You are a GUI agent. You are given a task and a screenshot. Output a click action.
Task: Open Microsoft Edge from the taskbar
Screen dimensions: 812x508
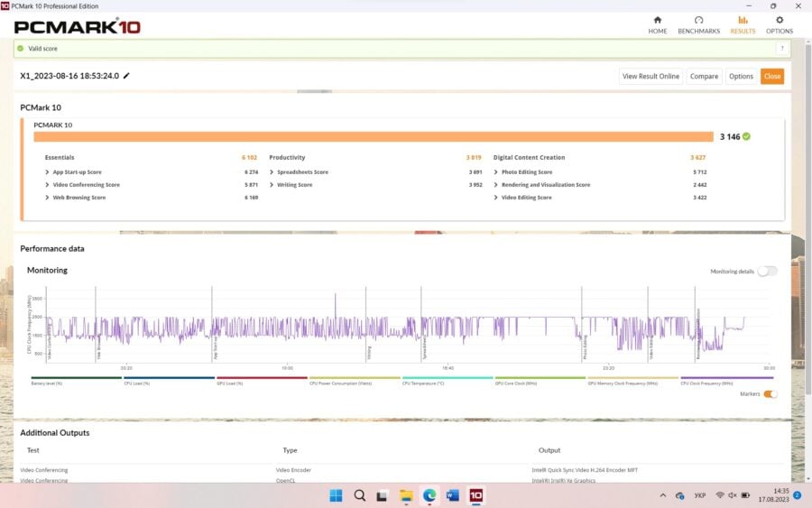coord(429,495)
